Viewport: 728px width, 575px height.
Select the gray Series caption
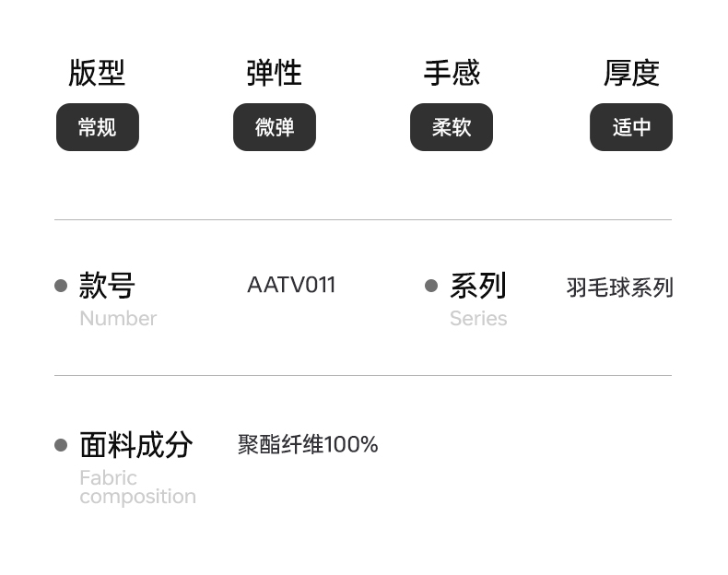click(x=478, y=319)
